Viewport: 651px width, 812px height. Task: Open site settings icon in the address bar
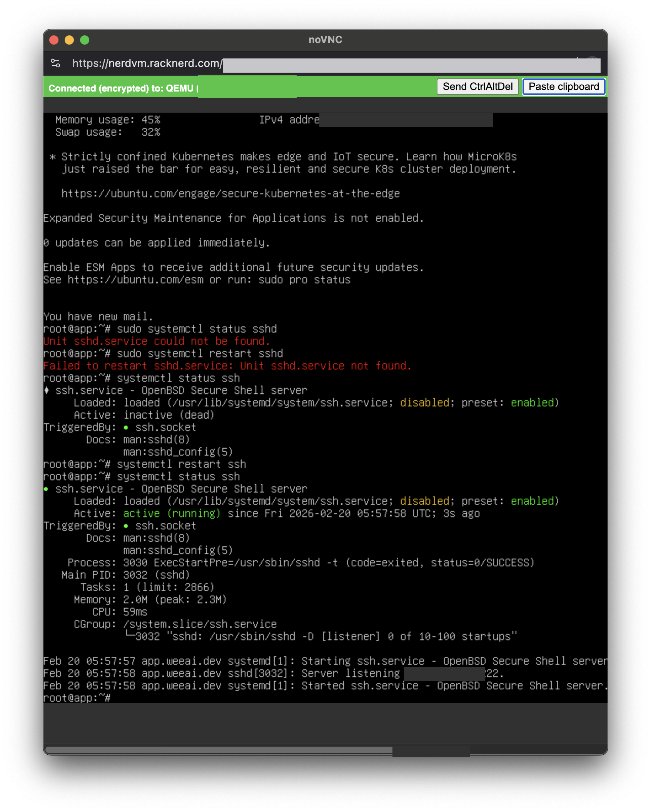coord(55,63)
